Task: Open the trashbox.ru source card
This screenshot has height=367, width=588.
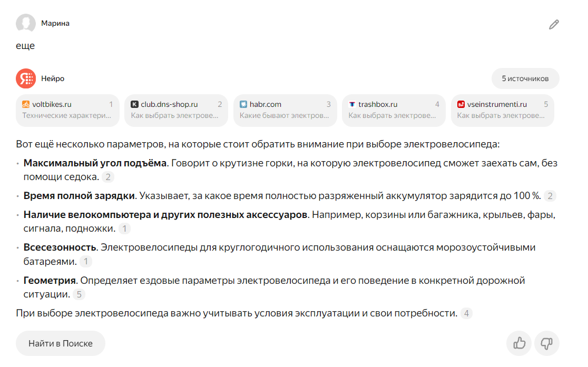Action: click(x=394, y=110)
